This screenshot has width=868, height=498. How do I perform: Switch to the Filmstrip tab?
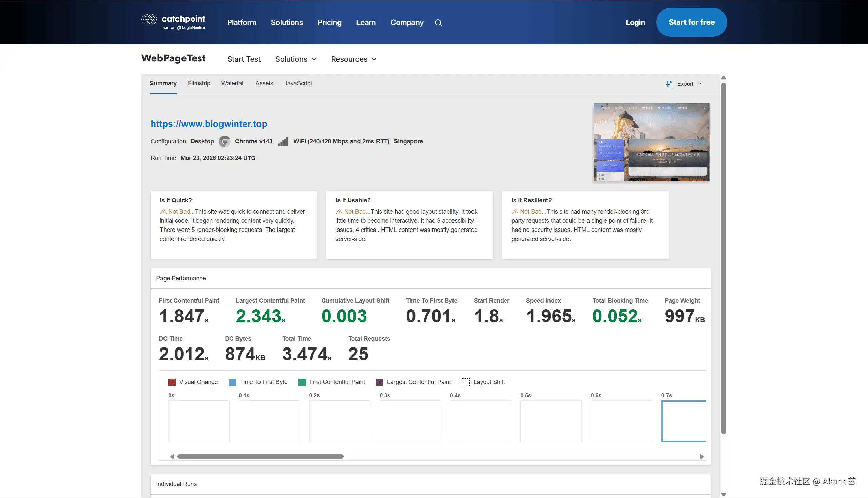[199, 83]
